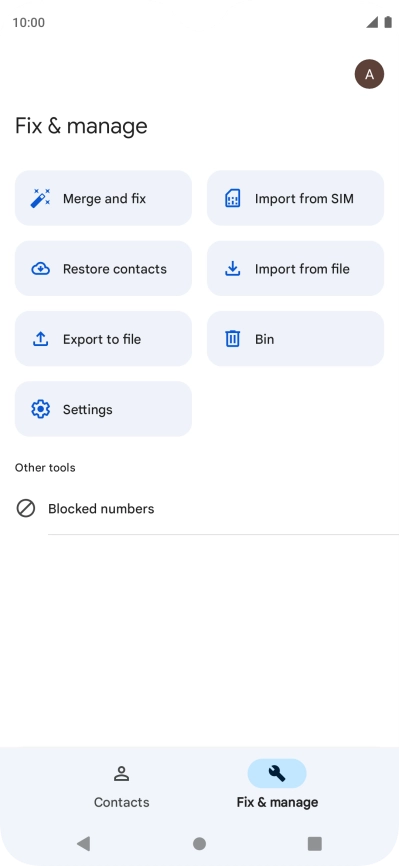Tap the Android back navigation button
The height and width of the screenshot is (866, 399).
tap(83, 843)
